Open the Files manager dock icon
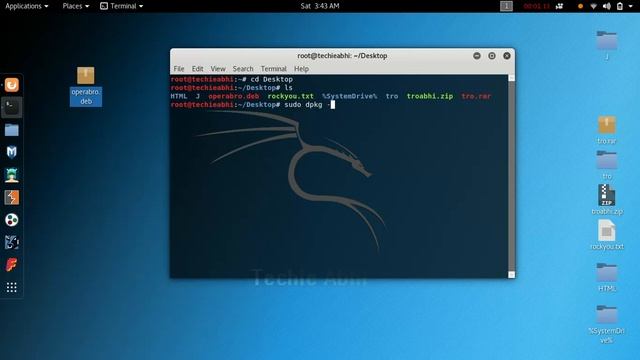Viewport: 640px width, 360px height. click(11, 130)
